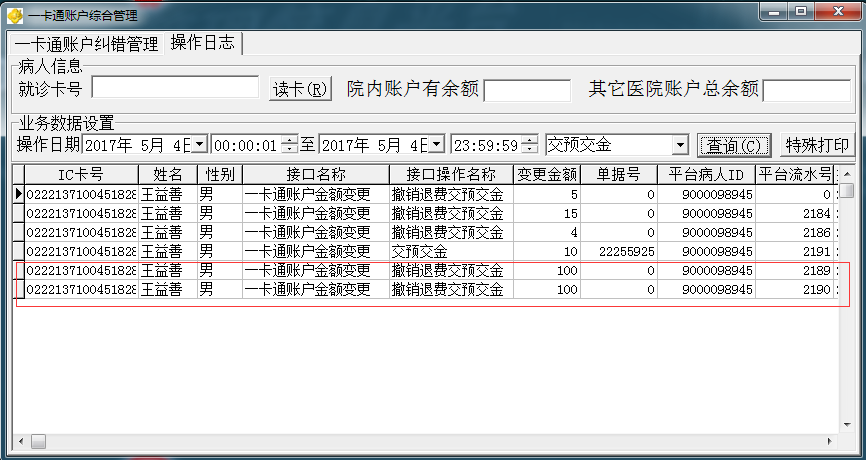
Task: Click the 接口操作名称 column header
Action: pyautogui.click(x=451, y=175)
